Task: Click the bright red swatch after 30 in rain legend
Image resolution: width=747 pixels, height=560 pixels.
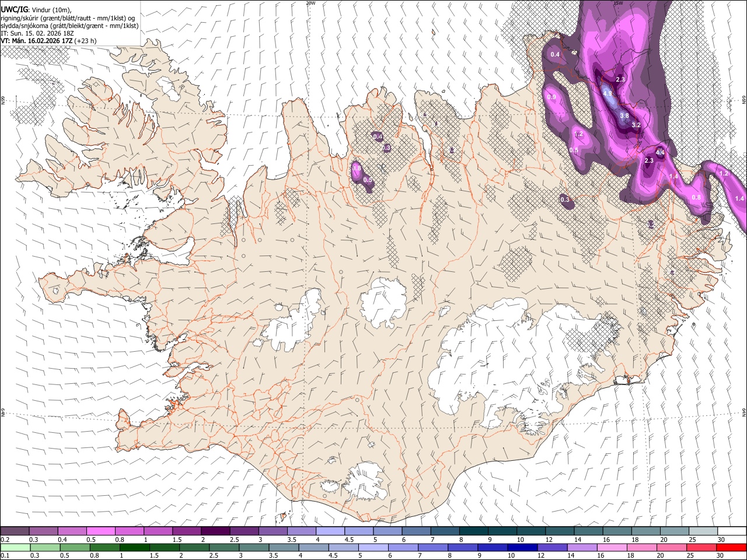Action: (x=732, y=548)
